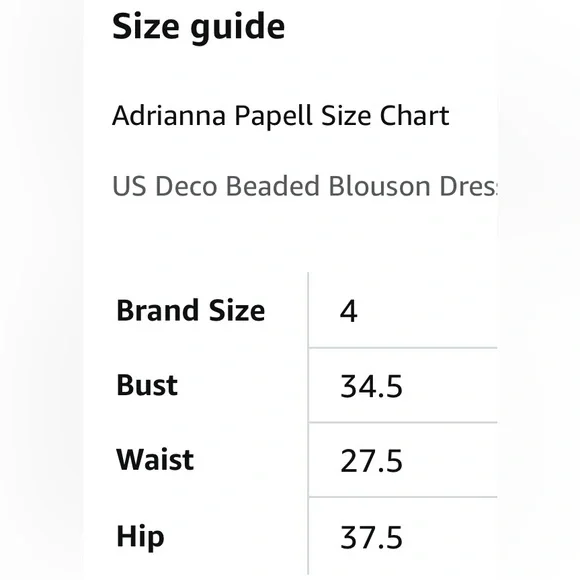This screenshot has width=580, height=580.
Task: Select the Hip row label
Action: (140, 537)
